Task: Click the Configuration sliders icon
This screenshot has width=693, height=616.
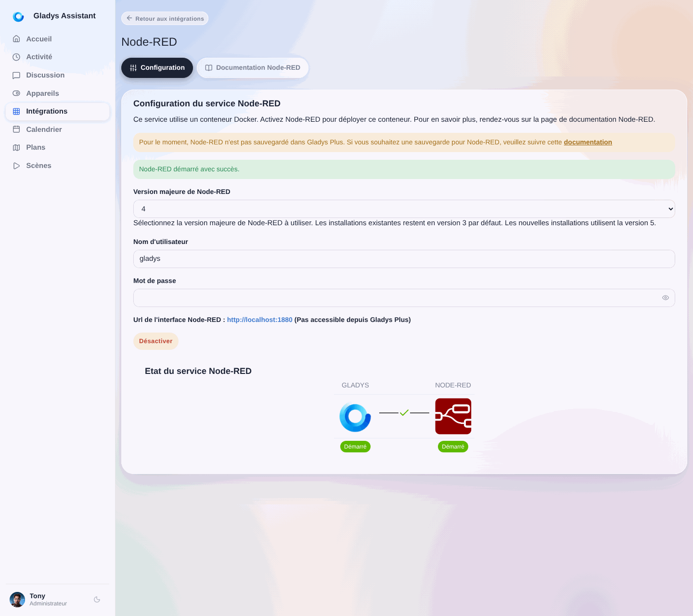Action: pyautogui.click(x=133, y=68)
